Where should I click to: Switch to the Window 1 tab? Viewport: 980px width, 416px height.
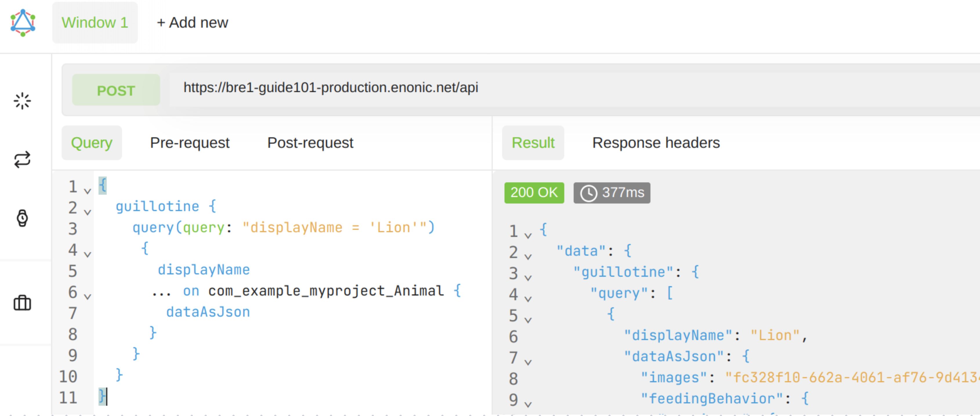(x=95, y=22)
